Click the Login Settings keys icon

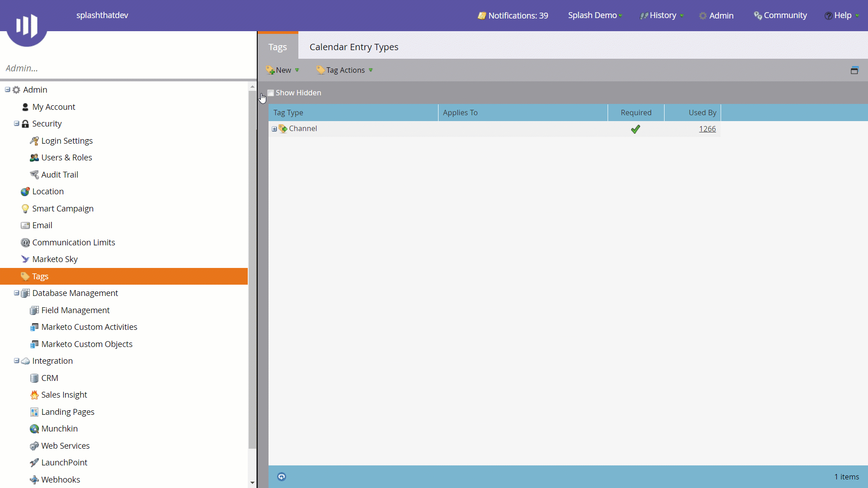34,141
